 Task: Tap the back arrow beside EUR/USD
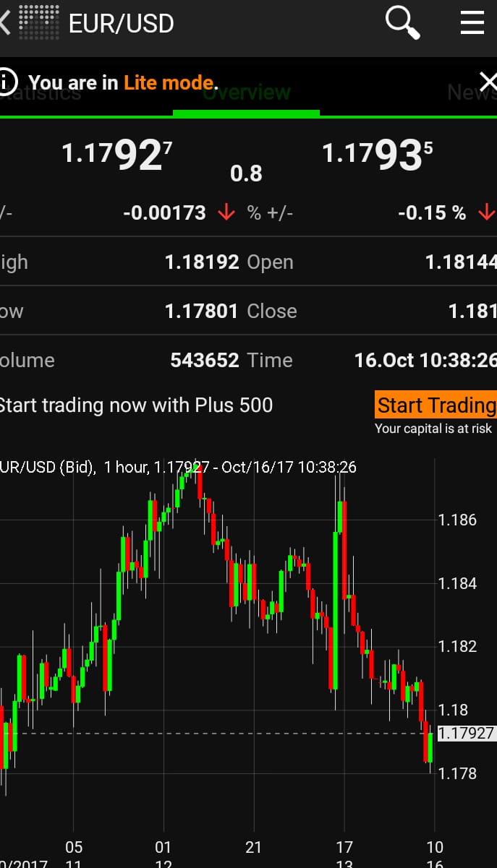pyautogui.click(x=4, y=22)
